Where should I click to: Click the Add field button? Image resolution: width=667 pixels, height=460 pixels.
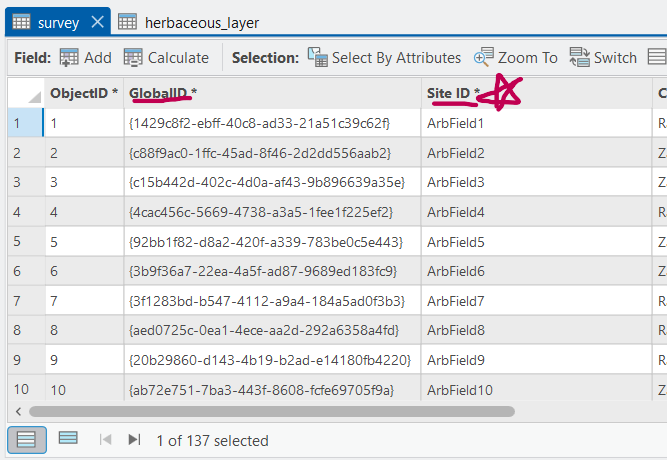[85, 58]
